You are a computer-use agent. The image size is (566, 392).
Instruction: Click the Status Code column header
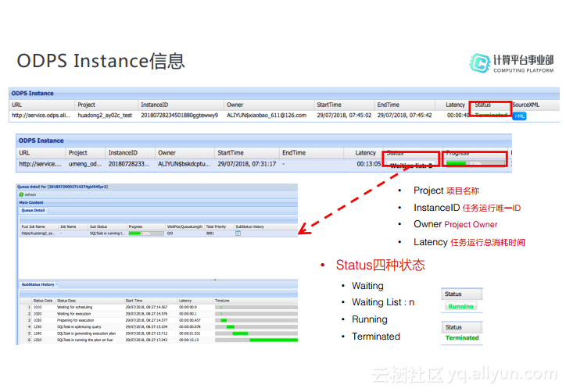43,301
